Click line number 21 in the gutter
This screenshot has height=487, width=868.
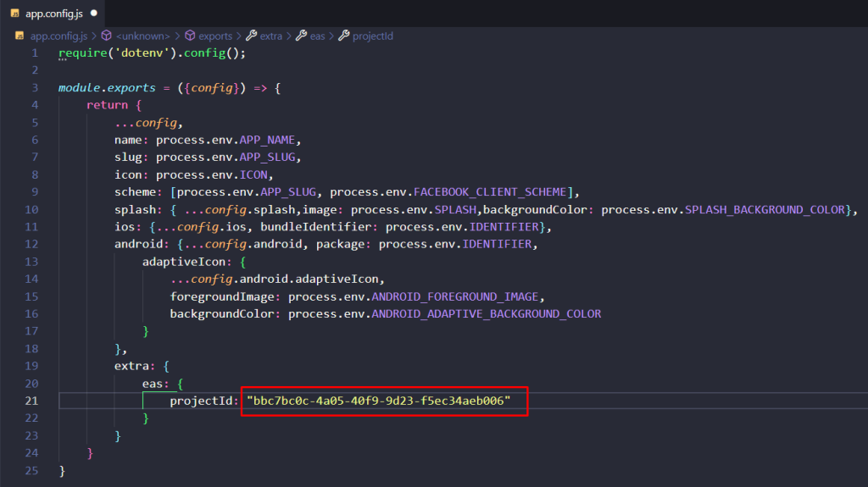pyautogui.click(x=31, y=401)
